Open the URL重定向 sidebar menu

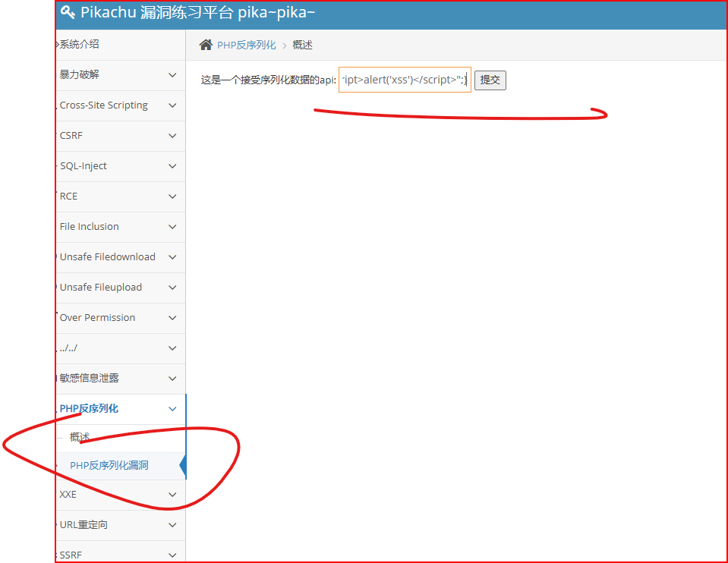click(84, 524)
